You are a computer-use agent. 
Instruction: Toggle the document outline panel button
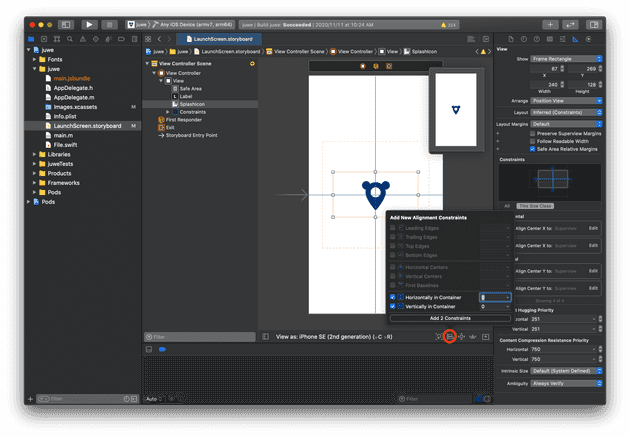[266, 337]
